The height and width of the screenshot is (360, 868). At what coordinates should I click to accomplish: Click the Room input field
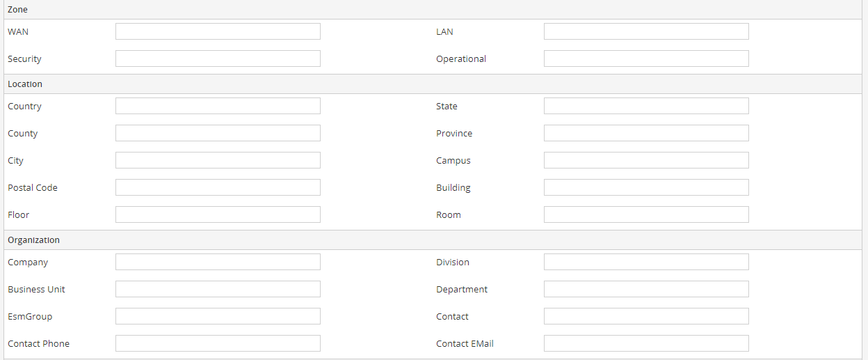646,214
